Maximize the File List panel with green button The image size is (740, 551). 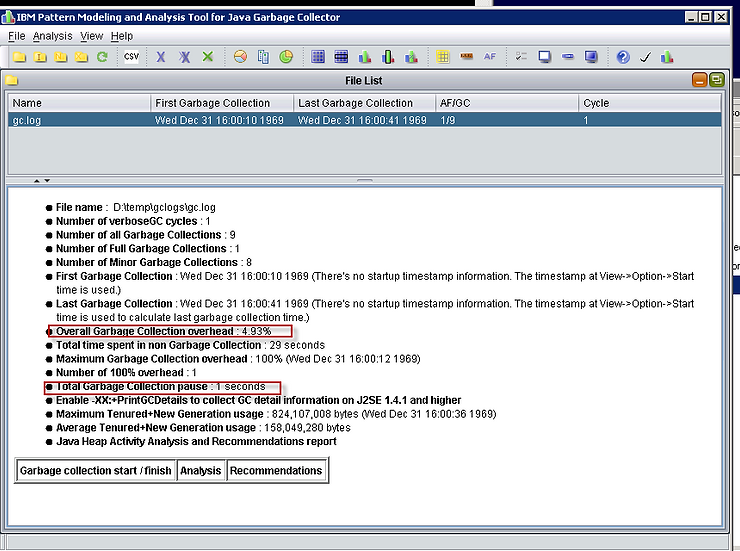tap(716, 80)
